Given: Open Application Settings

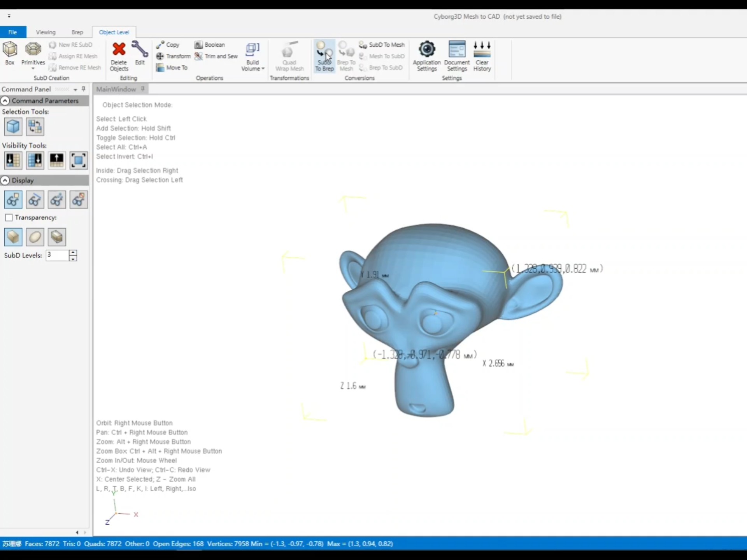Looking at the screenshot, I should click(427, 57).
